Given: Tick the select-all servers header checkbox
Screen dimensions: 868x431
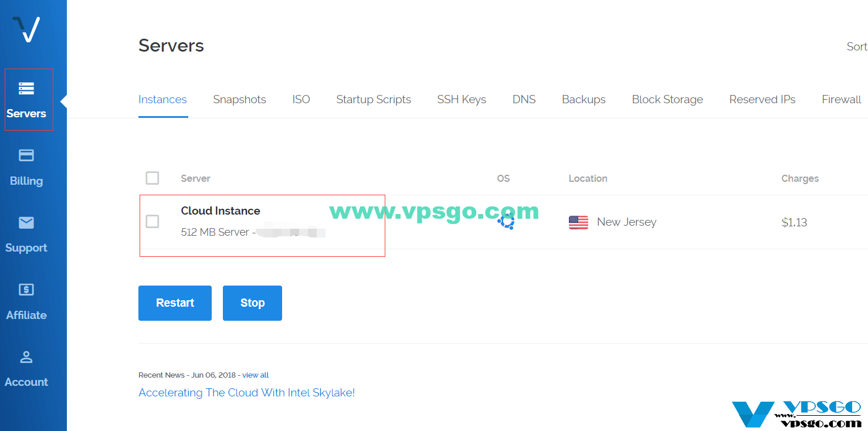Looking at the screenshot, I should [152, 178].
